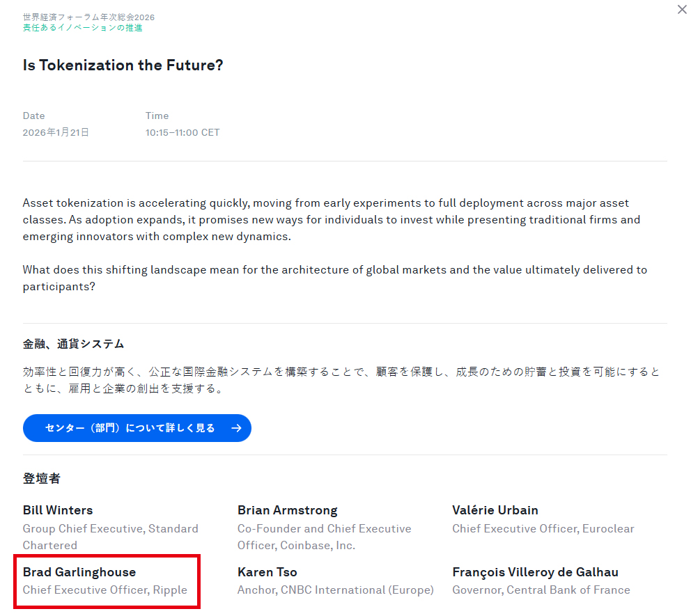The width and height of the screenshot is (691, 616).
Task: Select speaker François Villeroy de Galhau
Action: (x=535, y=571)
